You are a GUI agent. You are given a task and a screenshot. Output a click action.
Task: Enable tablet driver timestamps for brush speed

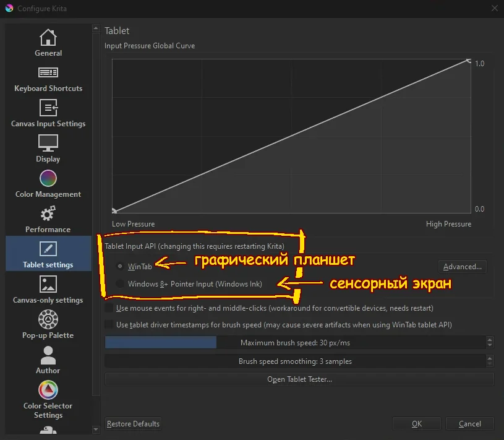pyautogui.click(x=109, y=324)
